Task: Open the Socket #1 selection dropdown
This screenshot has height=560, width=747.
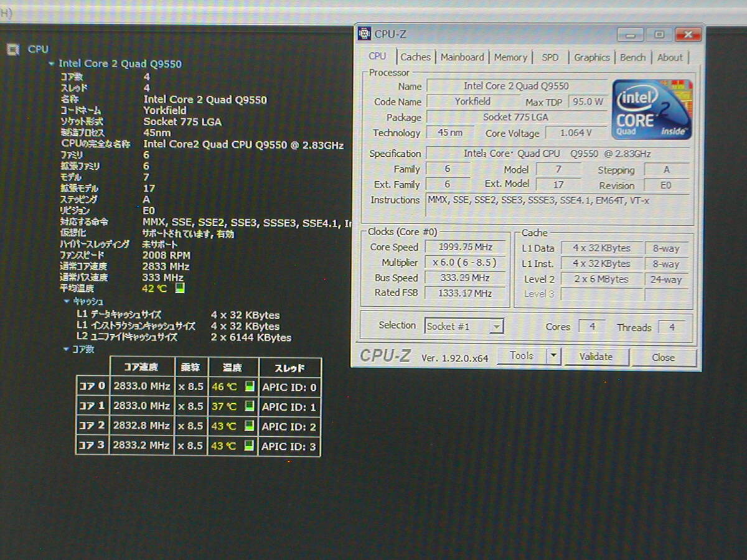Action: click(x=496, y=326)
